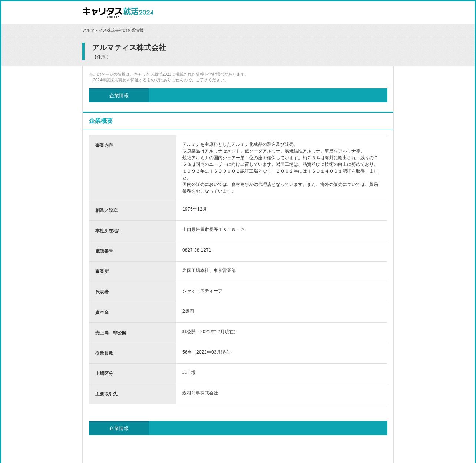Click the 主要取引先 row label

coord(106,394)
